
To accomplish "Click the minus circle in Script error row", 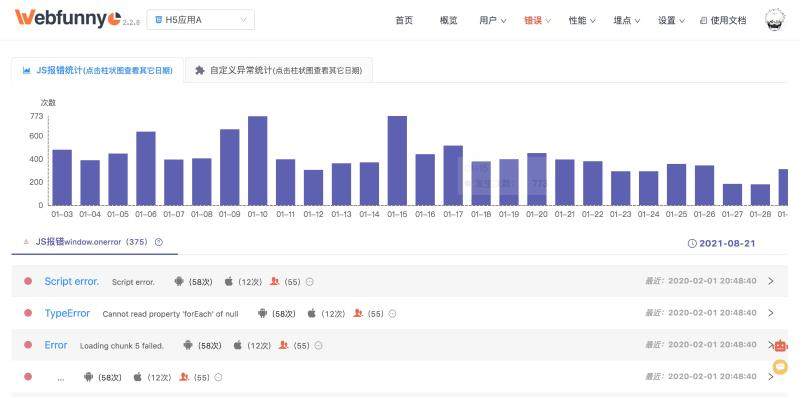I will pyautogui.click(x=309, y=282).
